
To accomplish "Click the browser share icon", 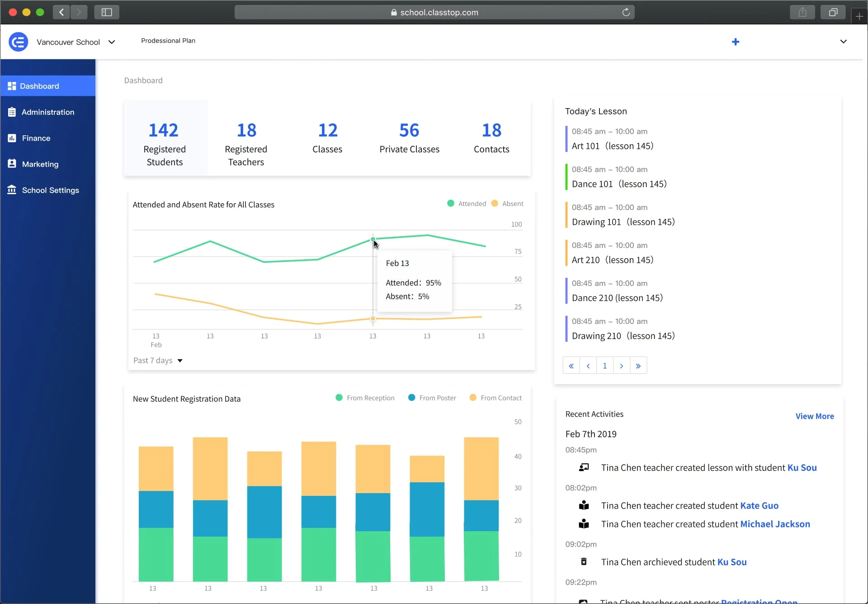I will 802,12.
